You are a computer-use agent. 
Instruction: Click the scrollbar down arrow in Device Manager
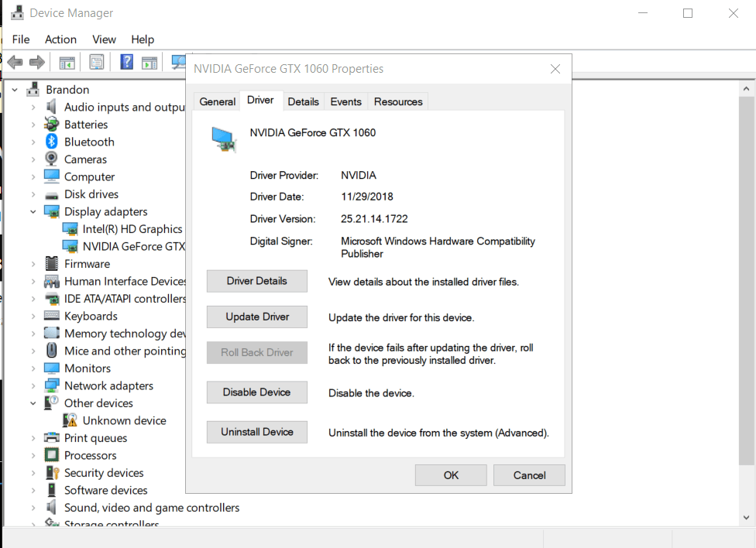(x=747, y=518)
